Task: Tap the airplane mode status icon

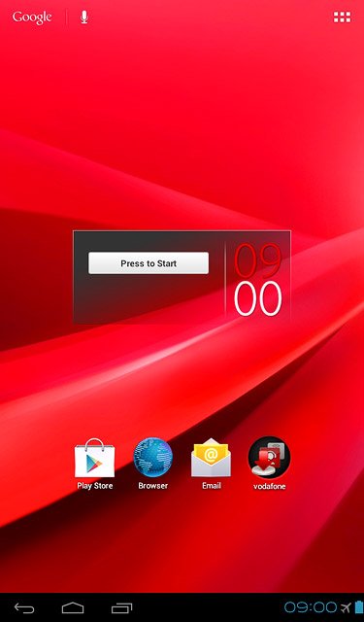Action: (346, 607)
